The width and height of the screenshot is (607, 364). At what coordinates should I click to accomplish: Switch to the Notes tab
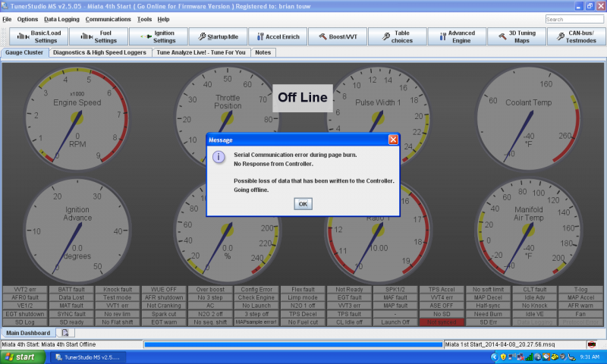pyautogui.click(x=263, y=52)
